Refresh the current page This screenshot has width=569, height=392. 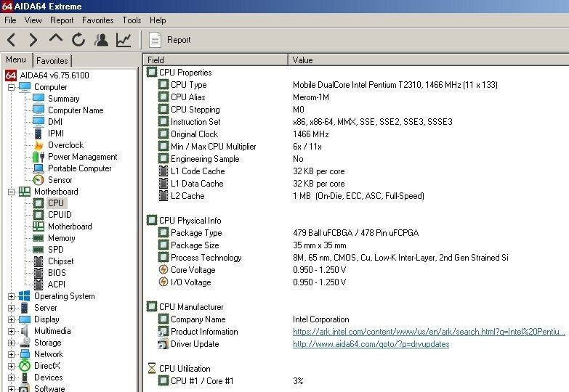78,40
